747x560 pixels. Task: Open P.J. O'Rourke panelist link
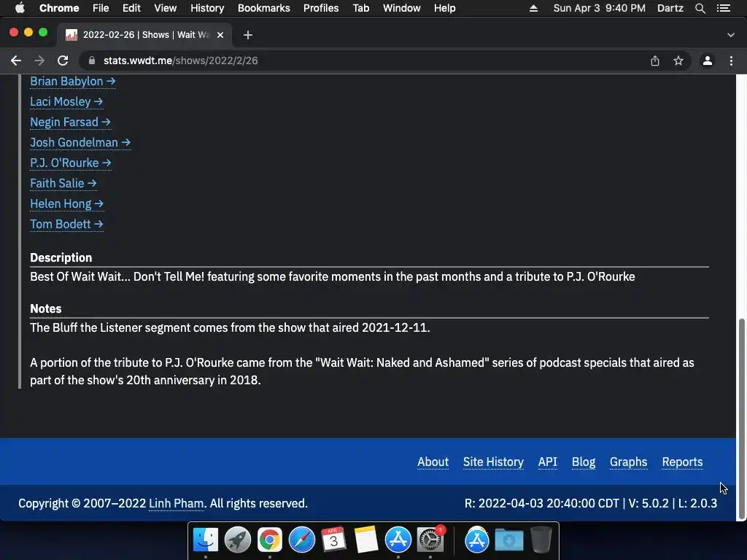tap(71, 163)
